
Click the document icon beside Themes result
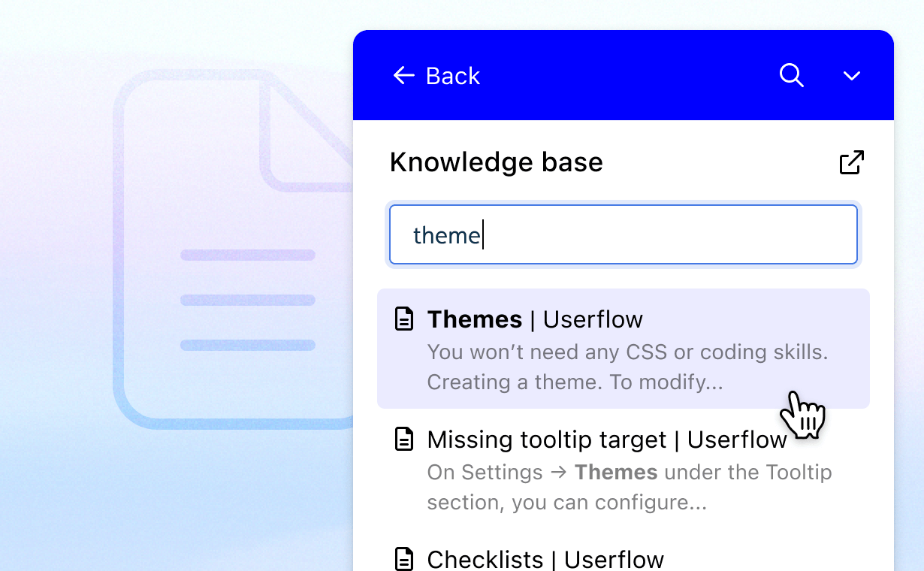pos(404,319)
